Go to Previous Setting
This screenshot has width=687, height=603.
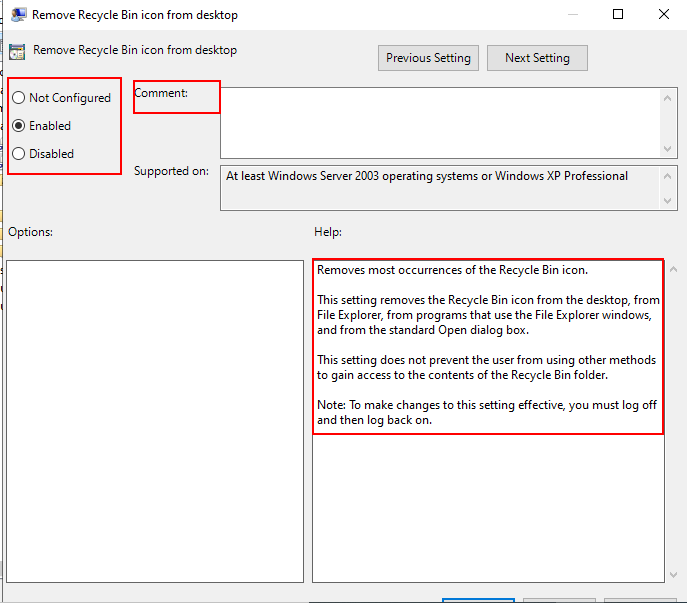coord(428,58)
